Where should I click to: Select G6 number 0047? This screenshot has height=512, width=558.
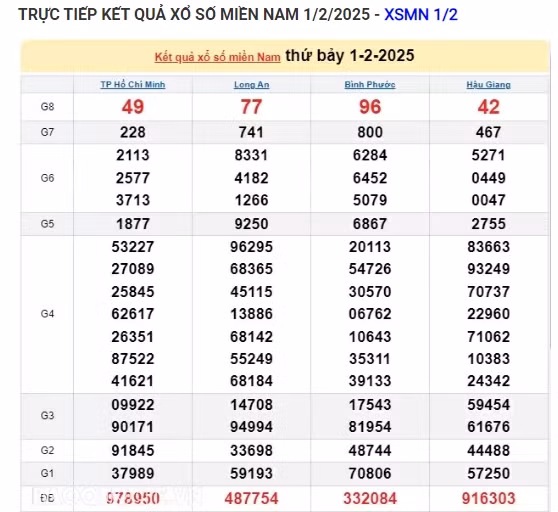tap(489, 200)
